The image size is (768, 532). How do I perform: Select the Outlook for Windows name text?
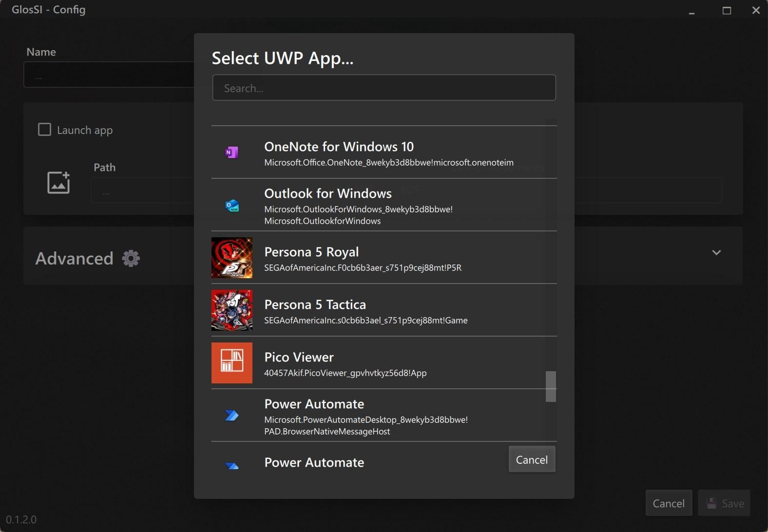point(327,193)
